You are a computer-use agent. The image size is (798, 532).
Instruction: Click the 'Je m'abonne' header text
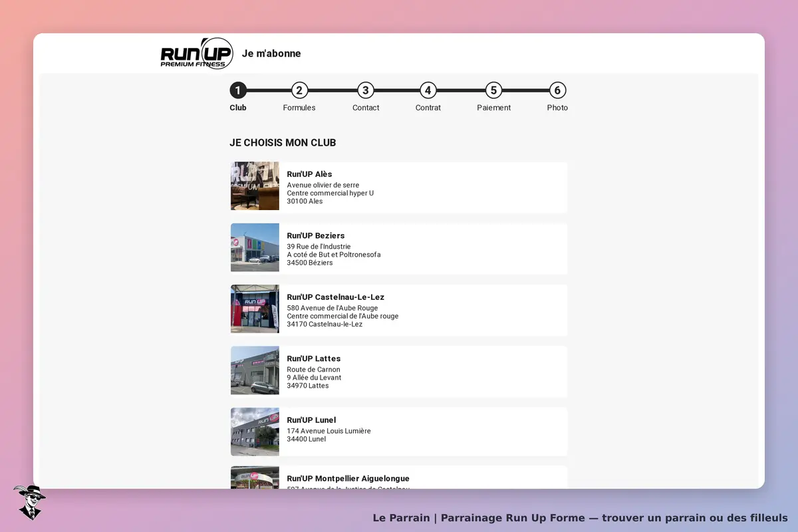(x=271, y=53)
